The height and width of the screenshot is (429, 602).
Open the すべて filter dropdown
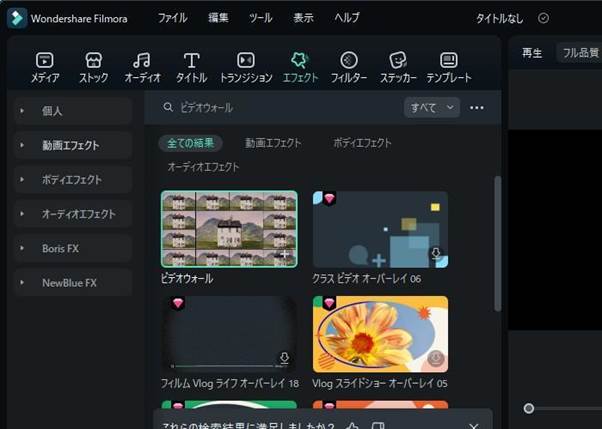432,108
